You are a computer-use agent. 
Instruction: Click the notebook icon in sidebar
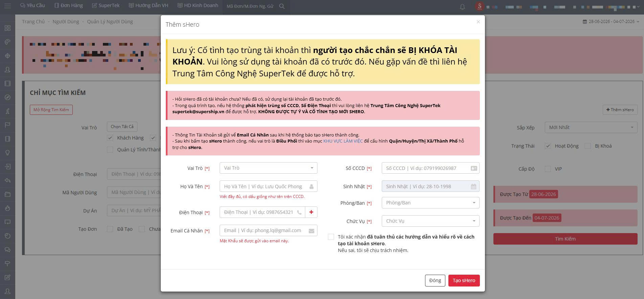point(7,139)
